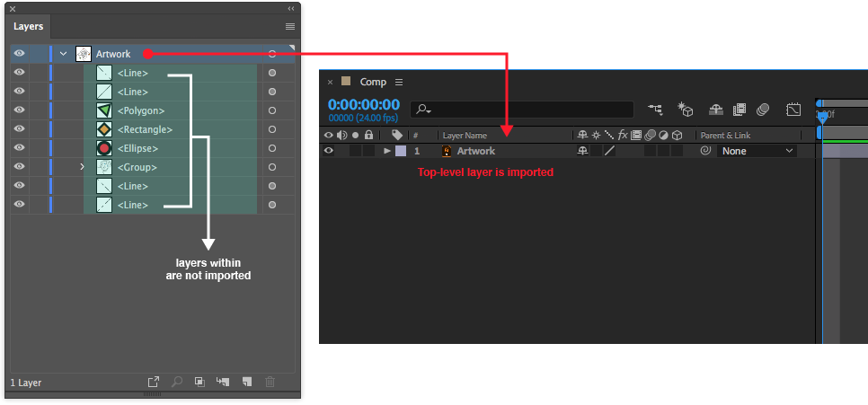Open the timeline search options dropdown
868x405 pixels.
click(x=423, y=110)
